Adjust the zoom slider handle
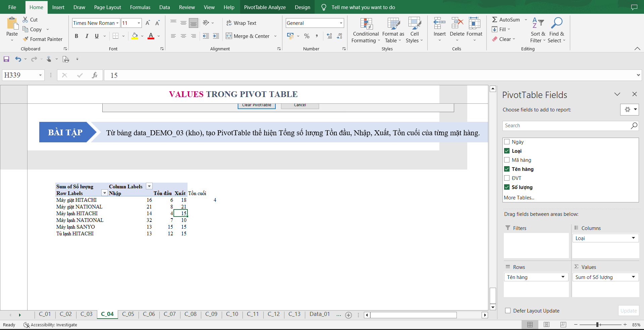Image resolution: width=644 pixels, height=330 pixels. coord(597,325)
